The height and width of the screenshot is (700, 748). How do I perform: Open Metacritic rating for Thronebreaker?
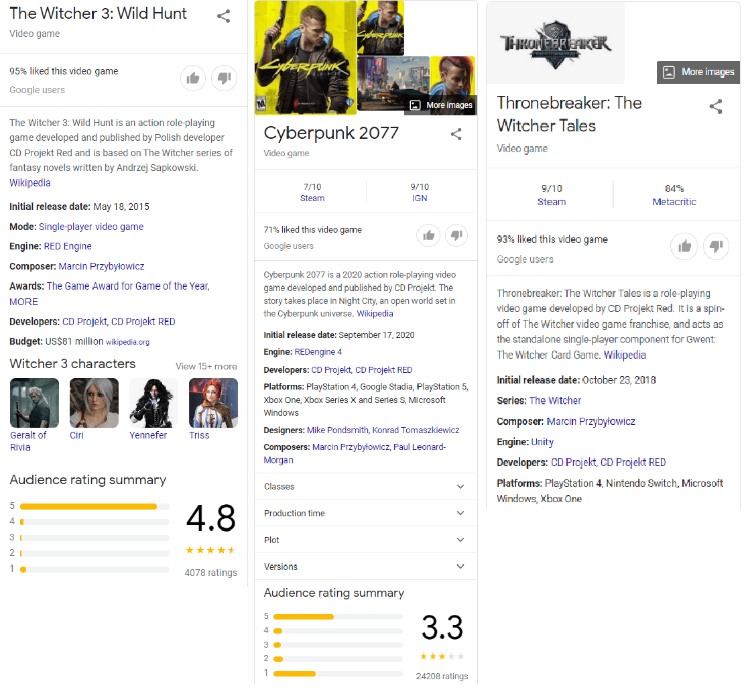674,202
